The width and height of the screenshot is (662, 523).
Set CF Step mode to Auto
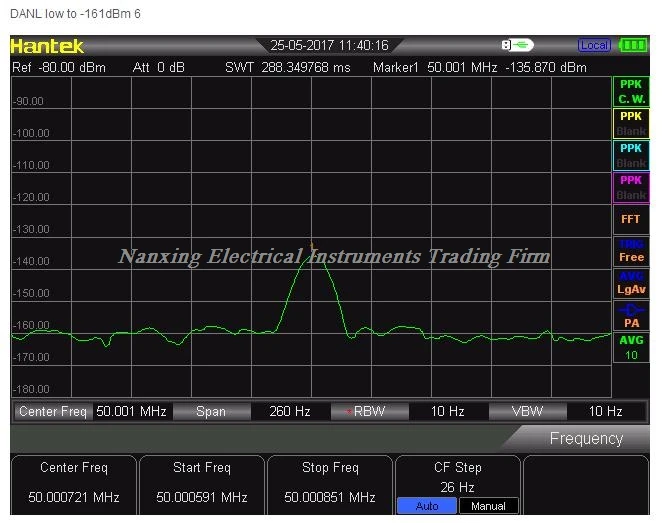[426, 506]
